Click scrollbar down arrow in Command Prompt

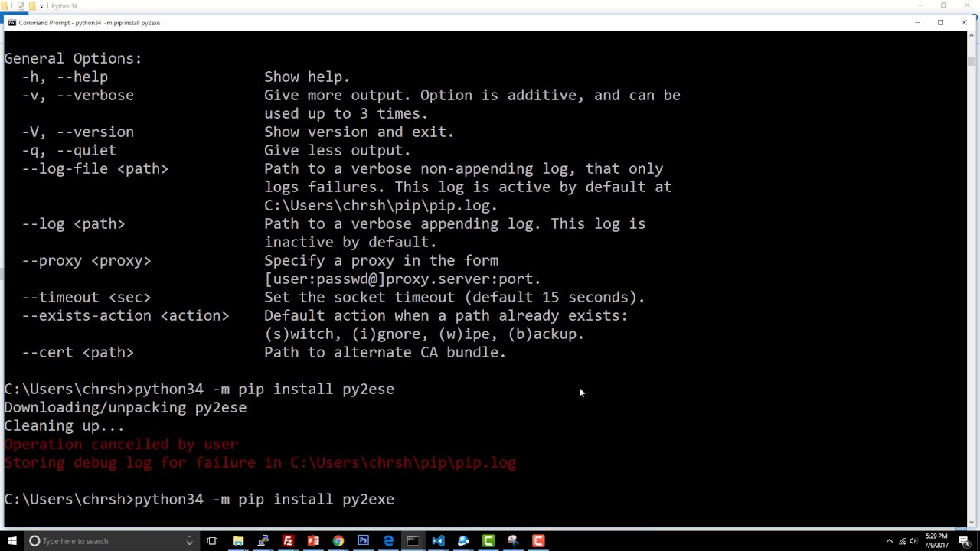(x=971, y=523)
